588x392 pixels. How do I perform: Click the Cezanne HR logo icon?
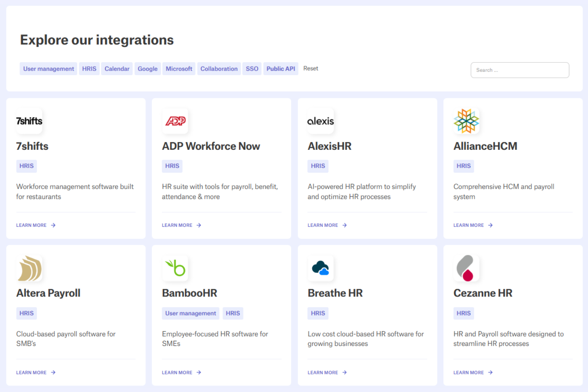click(466, 268)
